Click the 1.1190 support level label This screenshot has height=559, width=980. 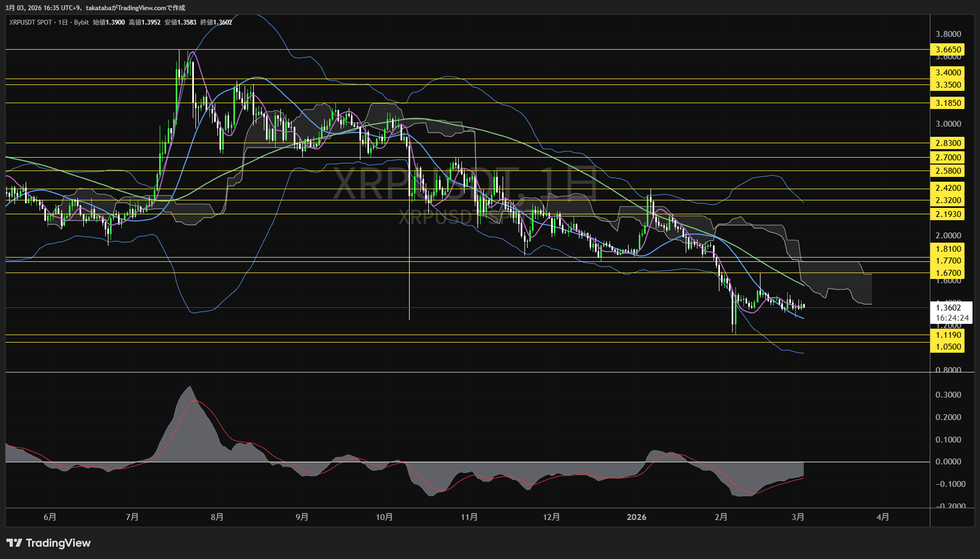[x=948, y=335]
